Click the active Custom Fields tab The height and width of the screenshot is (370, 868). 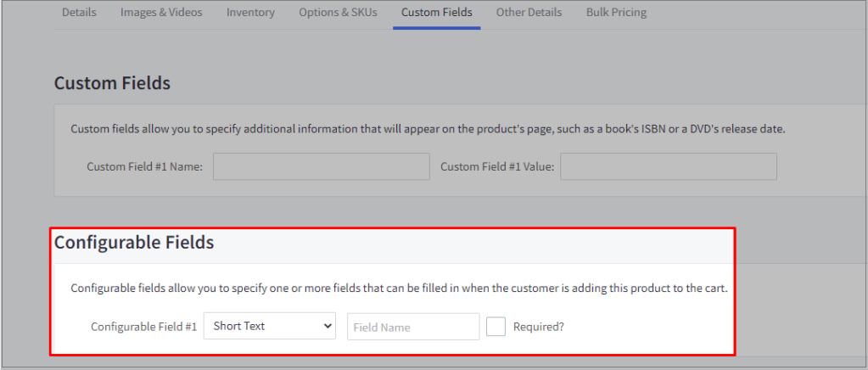(436, 13)
